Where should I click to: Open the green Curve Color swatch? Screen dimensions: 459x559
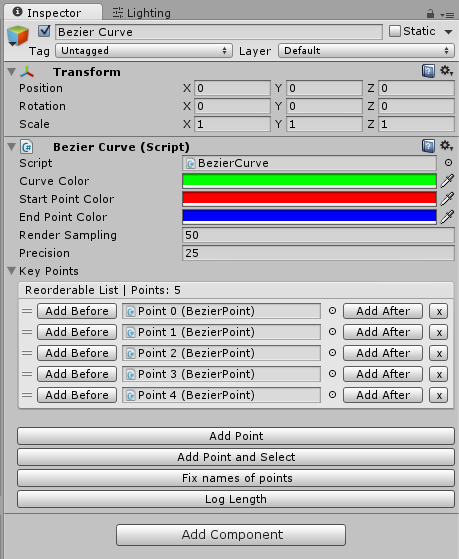(309, 181)
